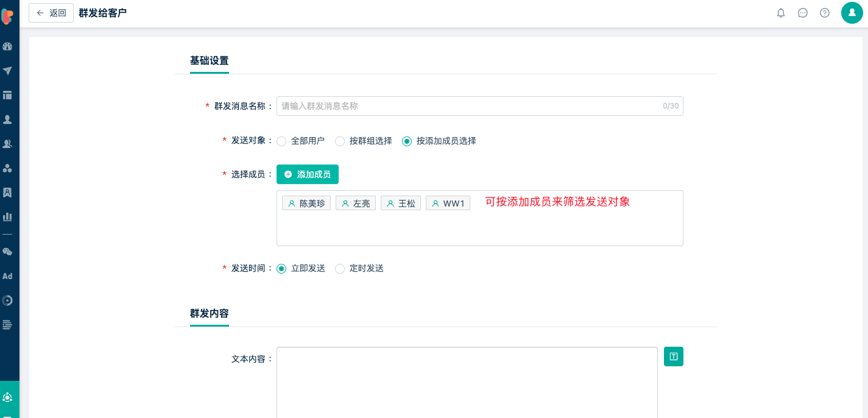Click the 群发给客户 page title

tap(103, 13)
